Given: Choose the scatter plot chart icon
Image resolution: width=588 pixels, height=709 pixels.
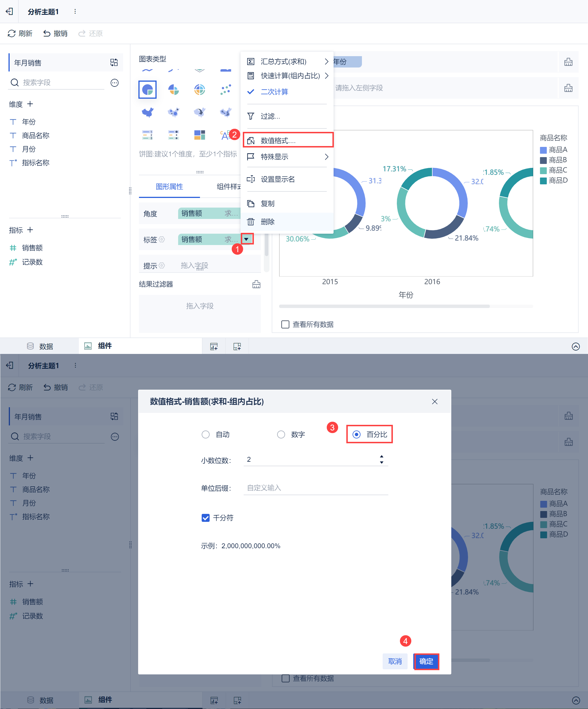Looking at the screenshot, I should point(225,89).
